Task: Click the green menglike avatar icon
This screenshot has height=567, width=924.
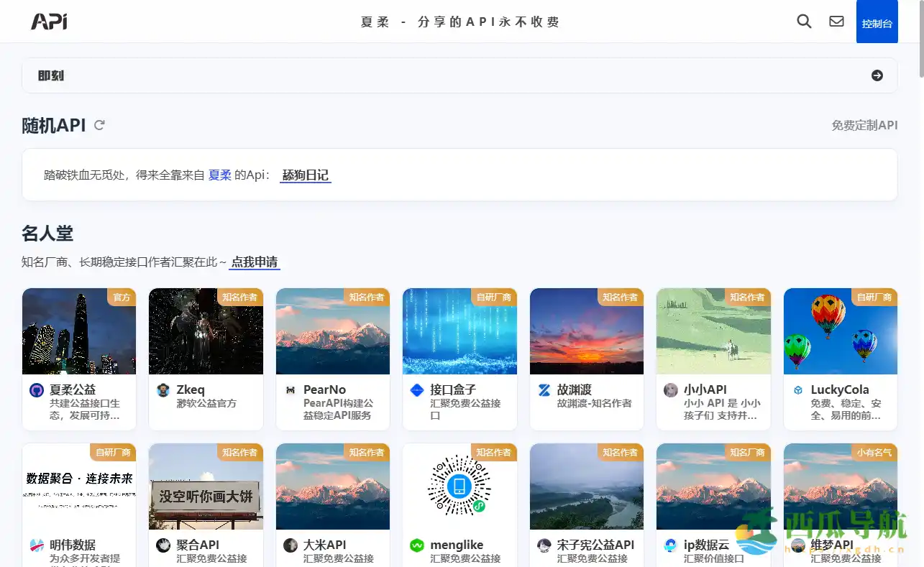Action: click(x=416, y=545)
